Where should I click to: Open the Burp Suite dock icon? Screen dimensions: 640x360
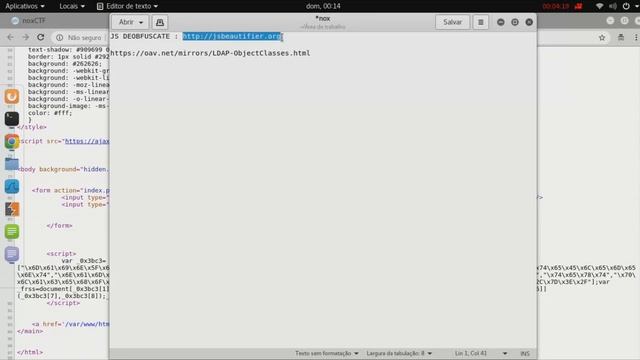12,209
